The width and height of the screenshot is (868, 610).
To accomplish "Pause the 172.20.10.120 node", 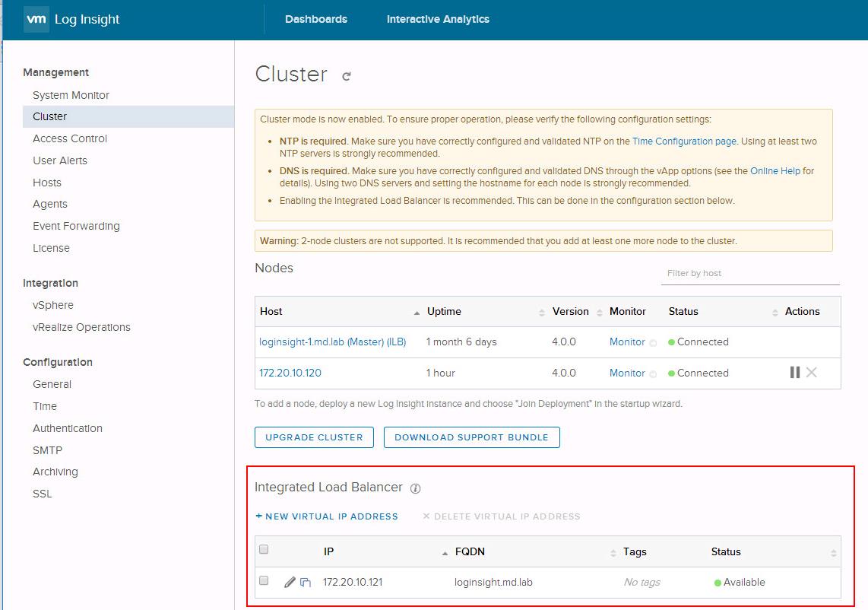I will tap(794, 373).
